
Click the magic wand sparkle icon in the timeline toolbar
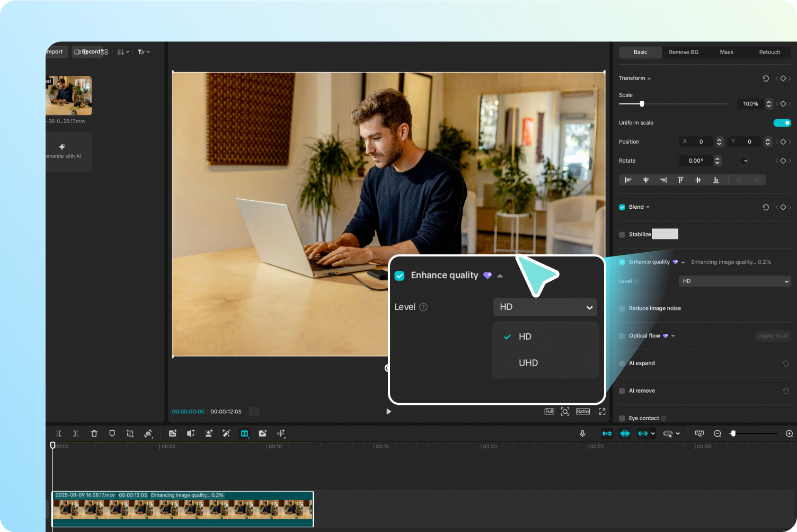226,433
